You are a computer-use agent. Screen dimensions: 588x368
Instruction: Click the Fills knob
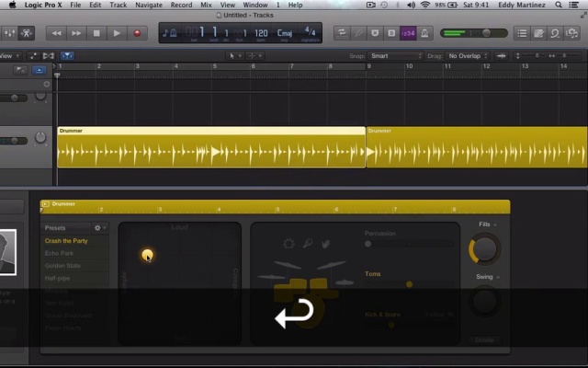point(484,249)
